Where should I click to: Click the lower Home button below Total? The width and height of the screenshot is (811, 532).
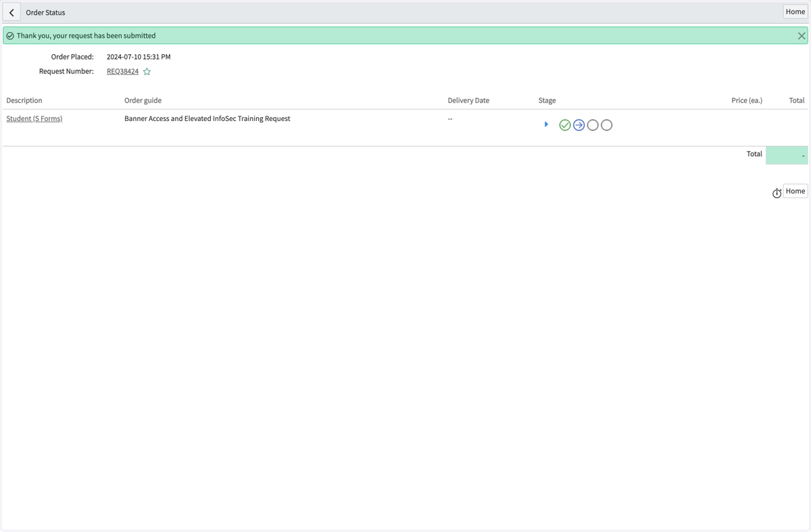795,191
